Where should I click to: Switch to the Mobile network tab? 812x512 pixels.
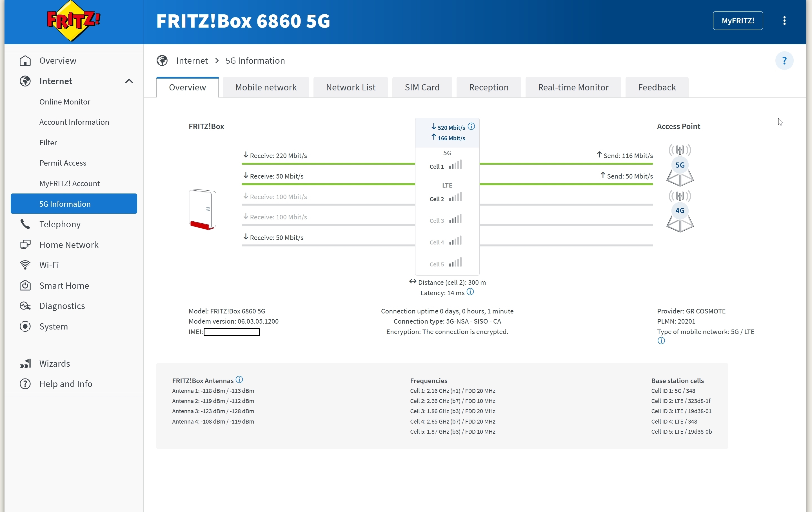coord(266,87)
